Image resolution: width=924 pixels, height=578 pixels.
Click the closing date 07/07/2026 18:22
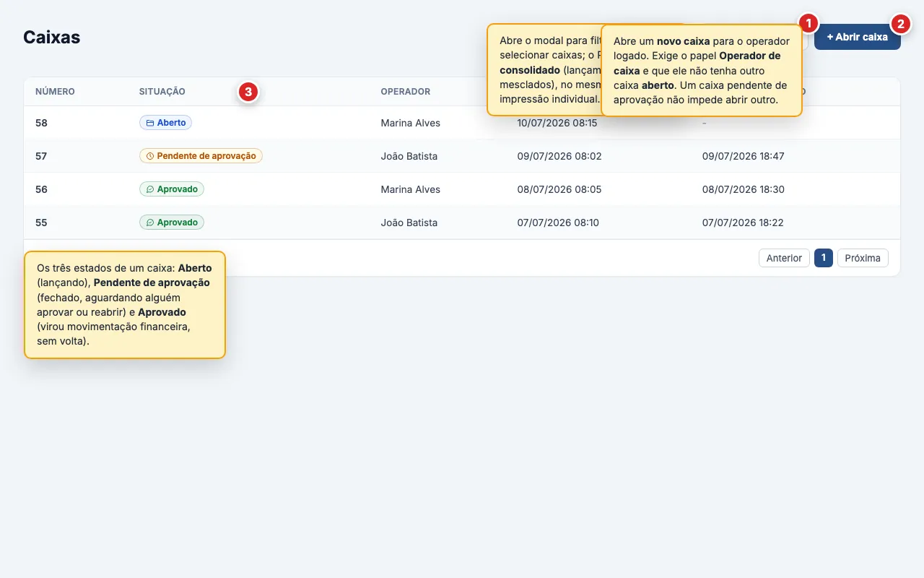click(743, 223)
